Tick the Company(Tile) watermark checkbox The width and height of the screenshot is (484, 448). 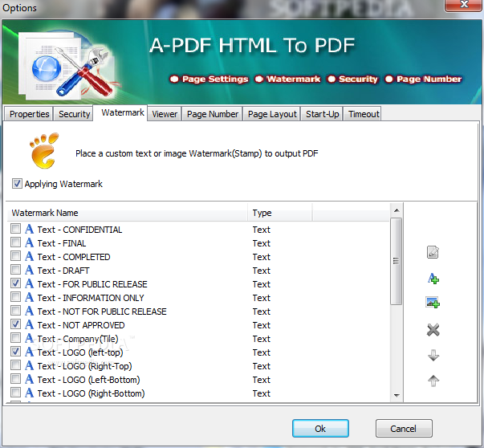coord(15,338)
